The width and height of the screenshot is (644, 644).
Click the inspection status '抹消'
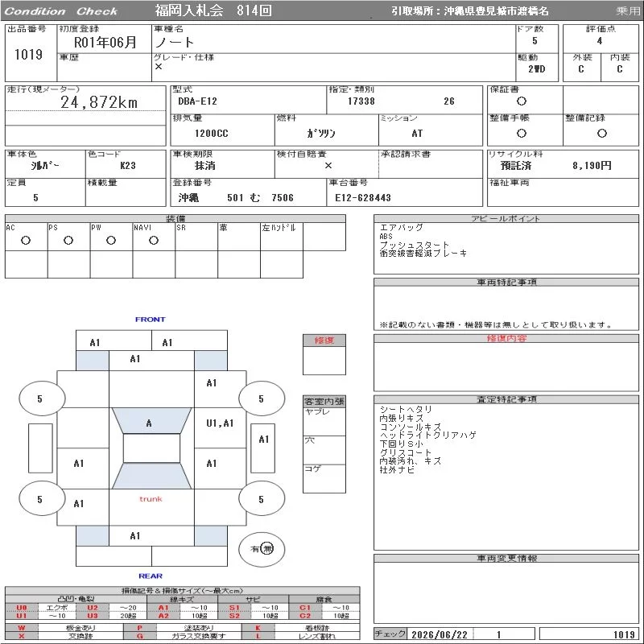tap(205, 166)
